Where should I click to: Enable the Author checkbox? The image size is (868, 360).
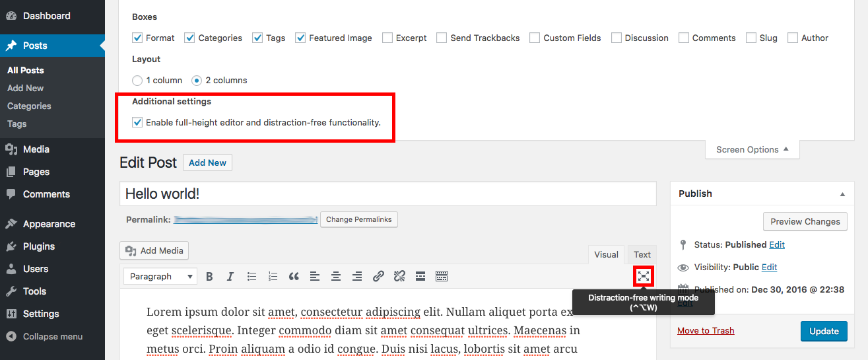[x=793, y=38]
